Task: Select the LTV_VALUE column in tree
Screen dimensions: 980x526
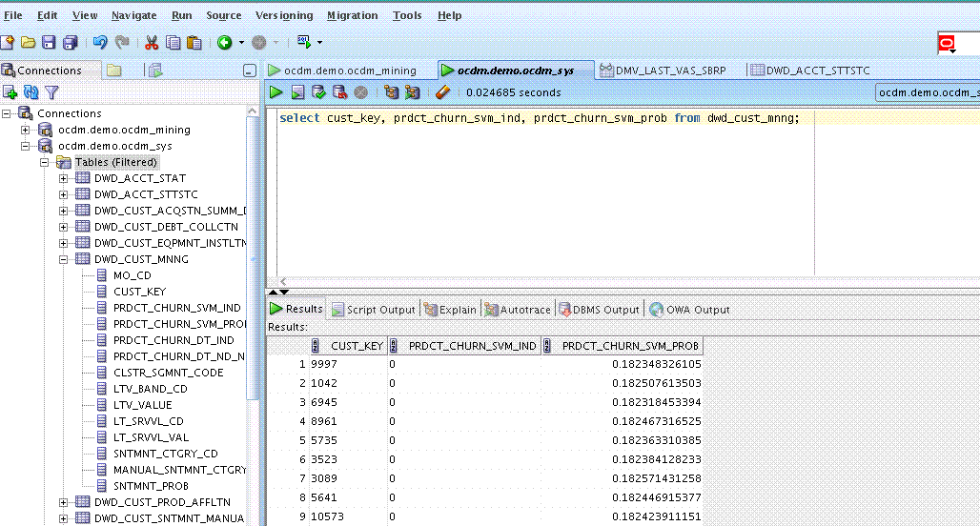Action: click(142, 405)
